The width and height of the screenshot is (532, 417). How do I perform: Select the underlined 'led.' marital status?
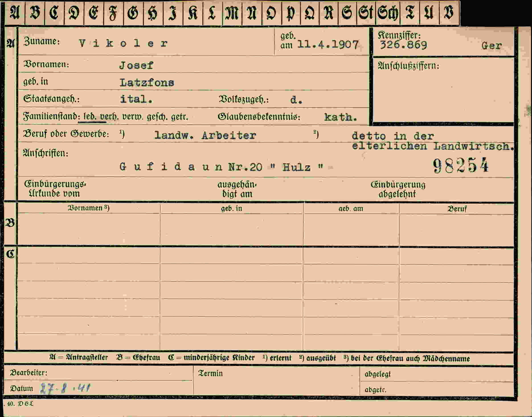90,116
